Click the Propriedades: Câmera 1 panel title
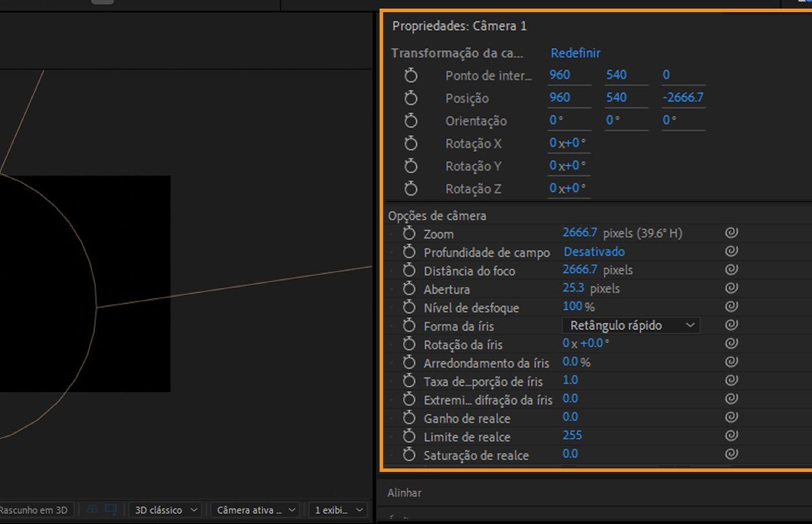This screenshot has height=524, width=812. (459, 26)
